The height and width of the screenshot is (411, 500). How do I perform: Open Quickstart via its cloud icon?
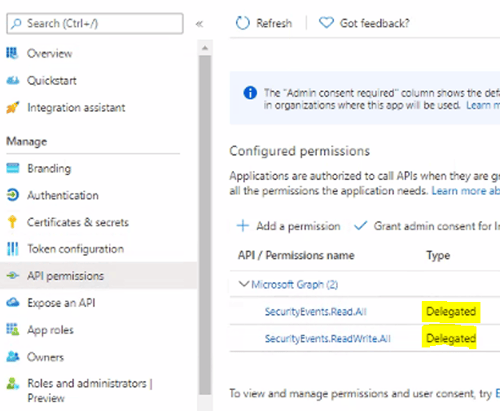pos(13,80)
